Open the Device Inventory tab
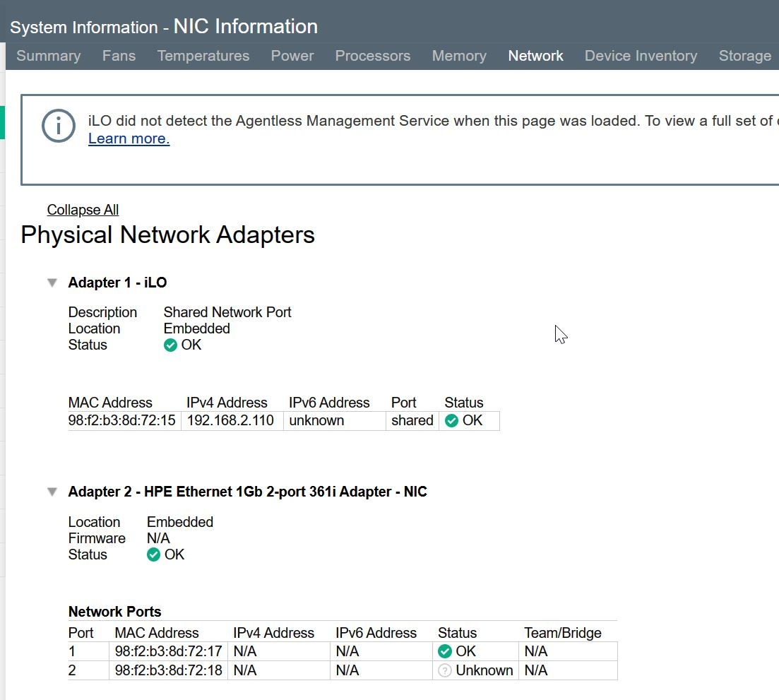779x700 pixels. coord(641,56)
